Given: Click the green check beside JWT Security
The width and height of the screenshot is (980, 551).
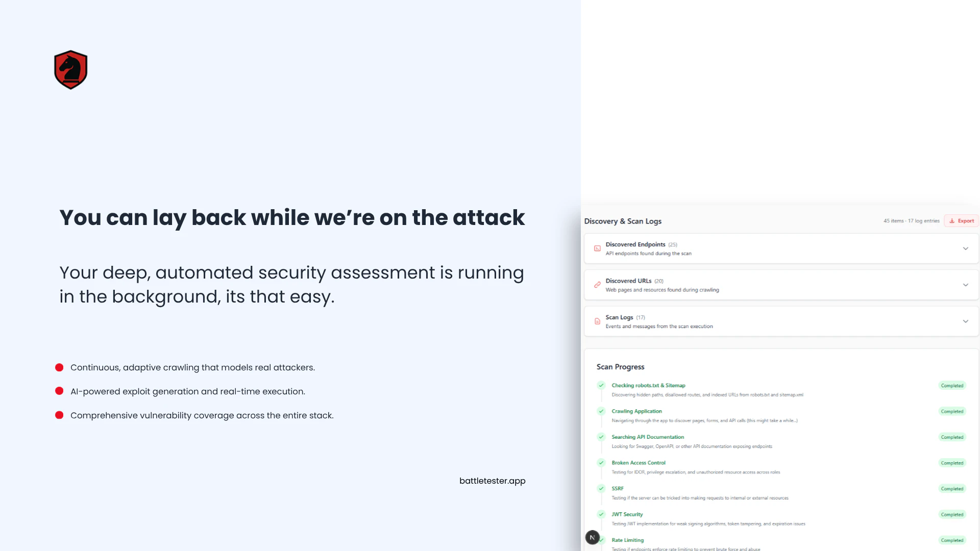Looking at the screenshot, I should (601, 514).
